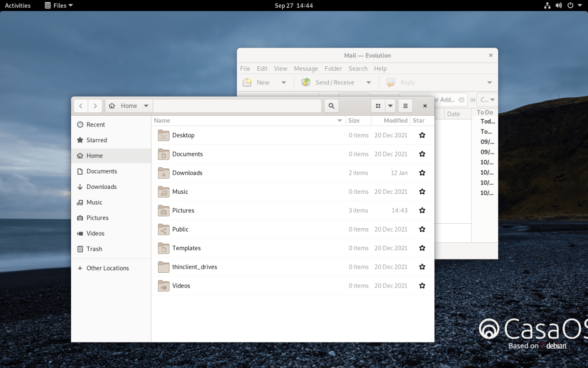Viewport: 588px width, 368px height.
Task: Open the Home path dropdown arrow
Action: 146,106
